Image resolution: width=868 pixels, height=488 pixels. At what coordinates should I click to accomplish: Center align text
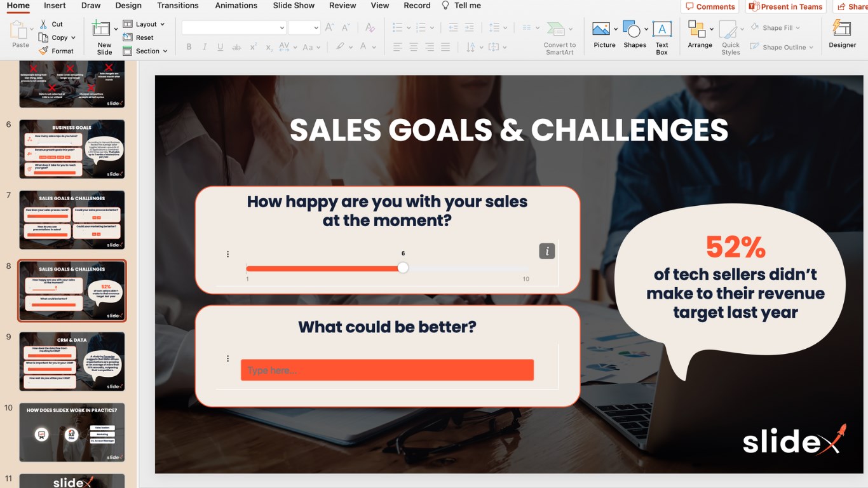[x=414, y=47]
